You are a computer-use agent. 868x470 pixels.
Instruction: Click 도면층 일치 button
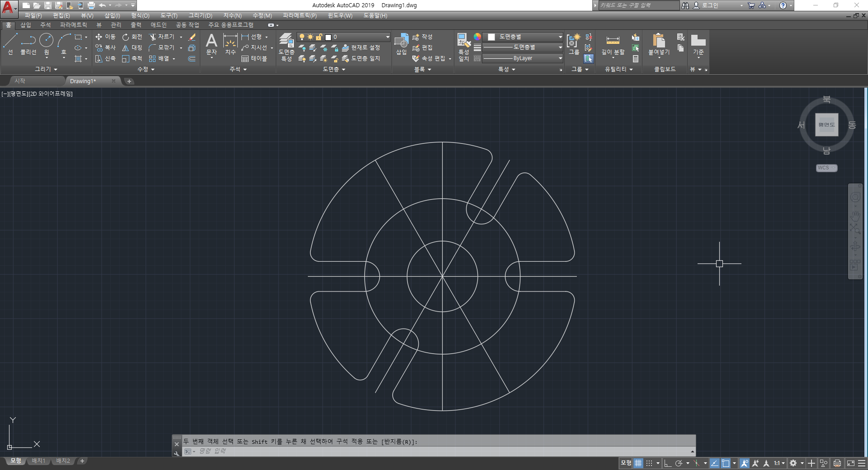(x=361, y=58)
